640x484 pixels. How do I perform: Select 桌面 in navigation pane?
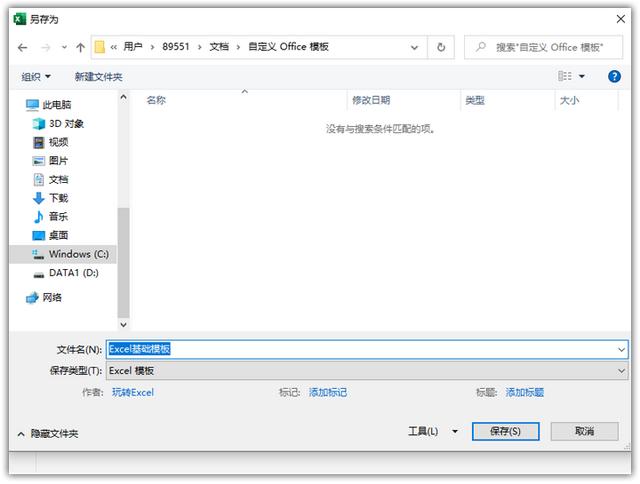click(58, 235)
